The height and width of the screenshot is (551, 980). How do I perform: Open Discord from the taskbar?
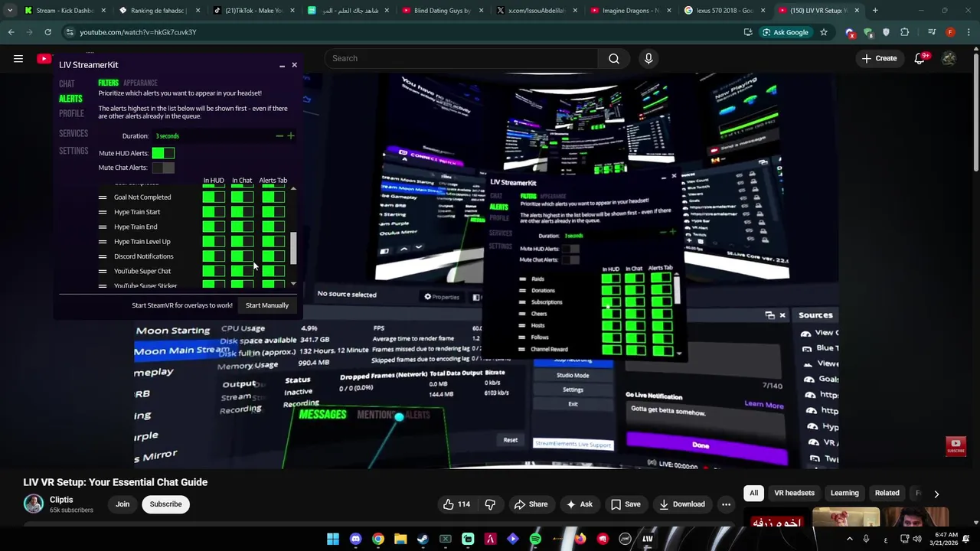(355, 539)
